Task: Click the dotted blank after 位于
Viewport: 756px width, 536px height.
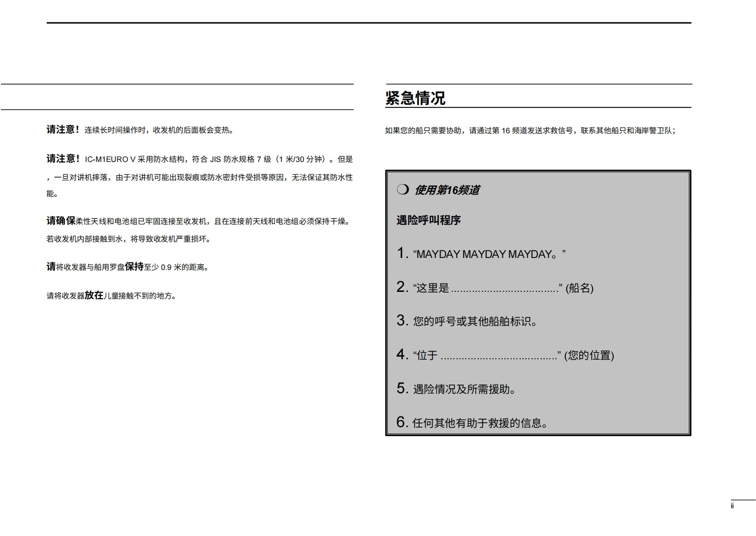Action: pos(499,356)
